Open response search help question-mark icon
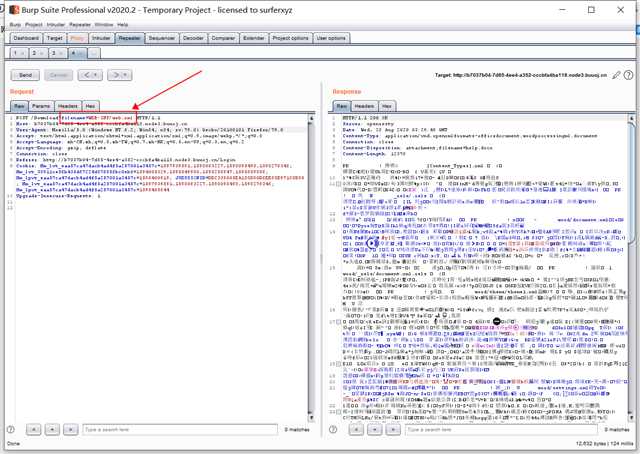The image size is (640, 454). (333, 429)
